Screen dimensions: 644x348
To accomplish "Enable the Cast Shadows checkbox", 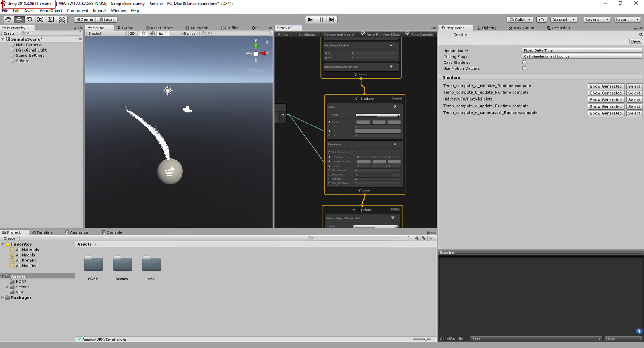I will pos(524,62).
